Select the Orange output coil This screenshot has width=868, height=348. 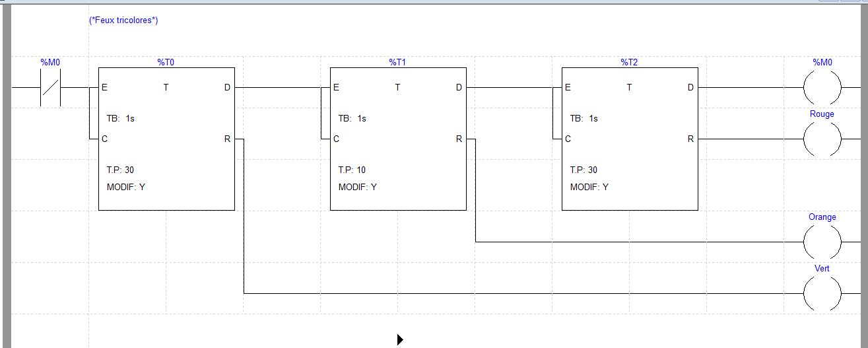pyautogui.click(x=822, y=242)
